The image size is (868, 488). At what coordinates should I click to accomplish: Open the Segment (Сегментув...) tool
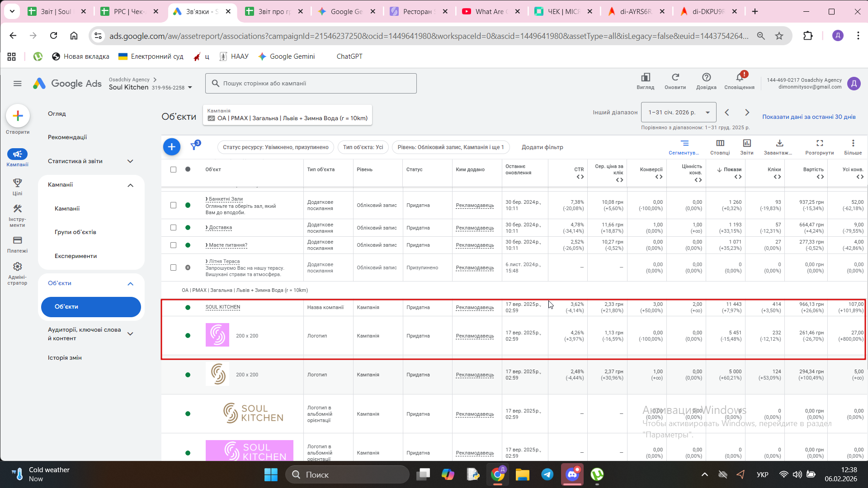(x=684, y=146)
